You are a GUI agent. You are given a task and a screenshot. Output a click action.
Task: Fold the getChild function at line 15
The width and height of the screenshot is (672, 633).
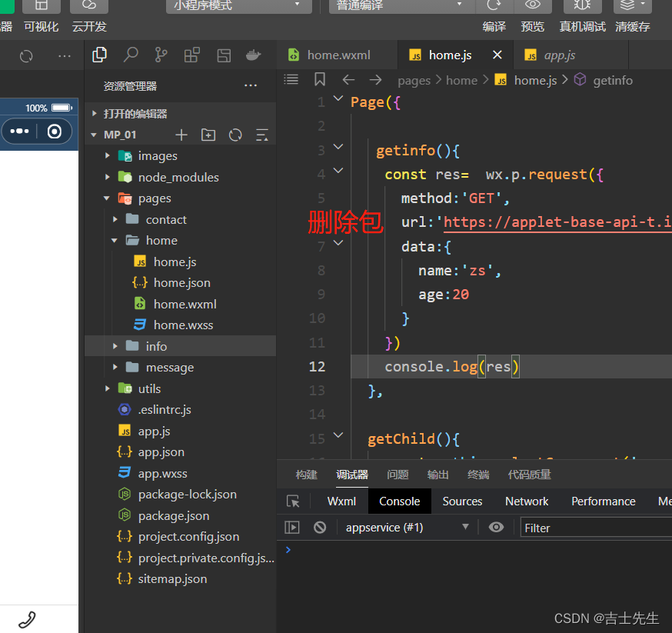pos(338,435)
